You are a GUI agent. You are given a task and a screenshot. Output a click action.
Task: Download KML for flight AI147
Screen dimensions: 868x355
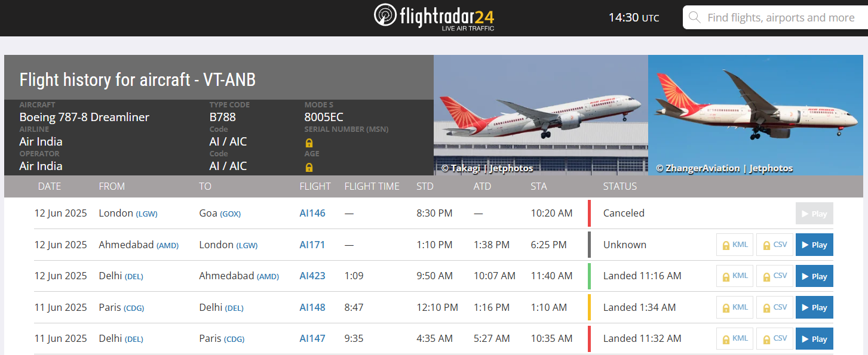(734, 339)
